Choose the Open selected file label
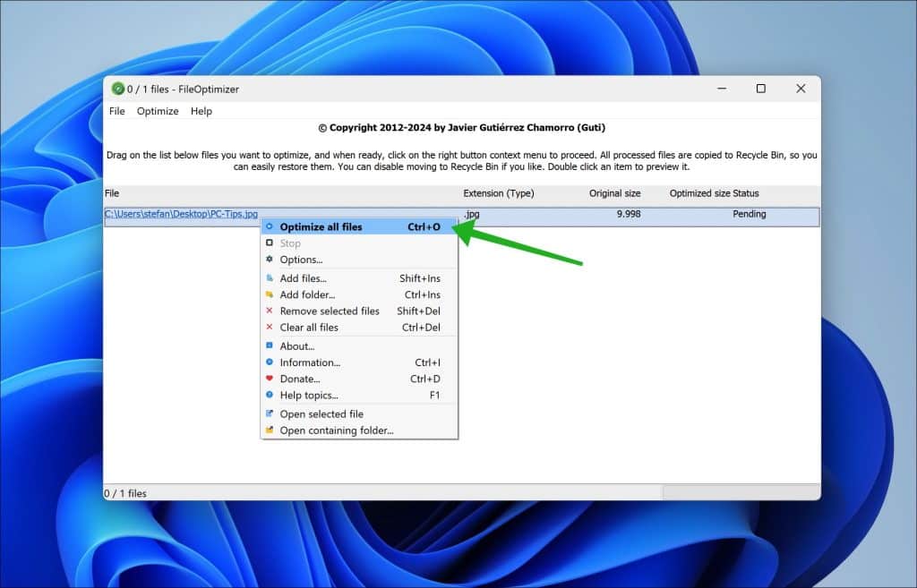The width and height of the screenshot is (917, 588). tap(321, 413)
